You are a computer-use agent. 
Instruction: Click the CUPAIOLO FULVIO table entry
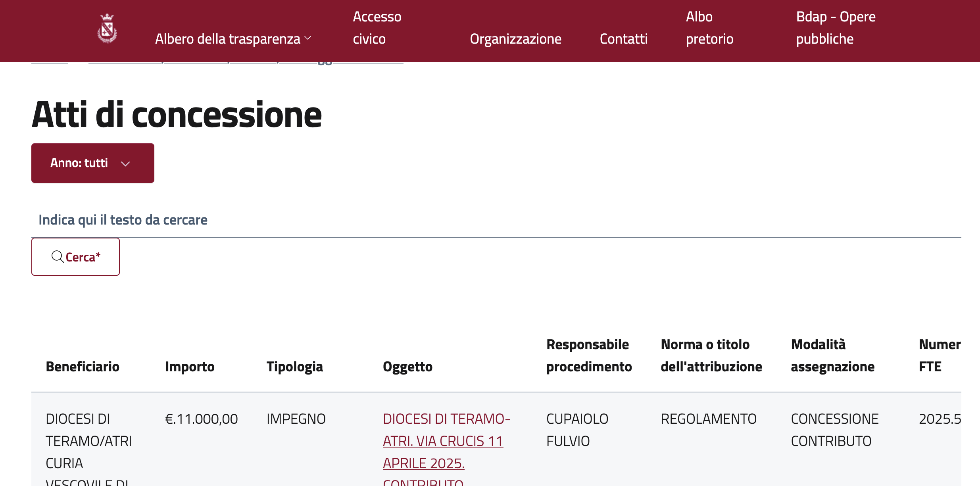point(577,429)
